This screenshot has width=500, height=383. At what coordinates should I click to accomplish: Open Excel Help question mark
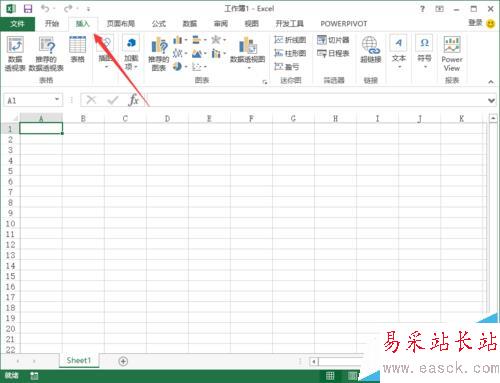(422, 9)
